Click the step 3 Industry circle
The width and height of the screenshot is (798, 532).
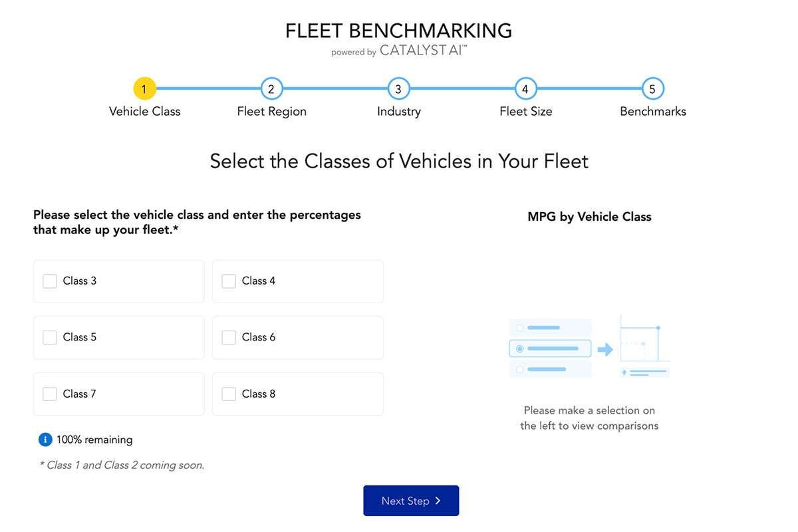pos(398,88)
